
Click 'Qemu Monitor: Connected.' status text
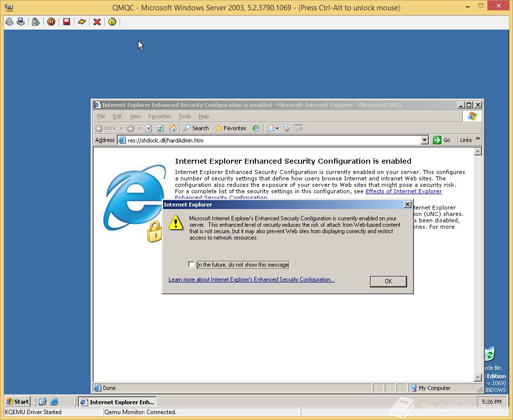point(140,412)
